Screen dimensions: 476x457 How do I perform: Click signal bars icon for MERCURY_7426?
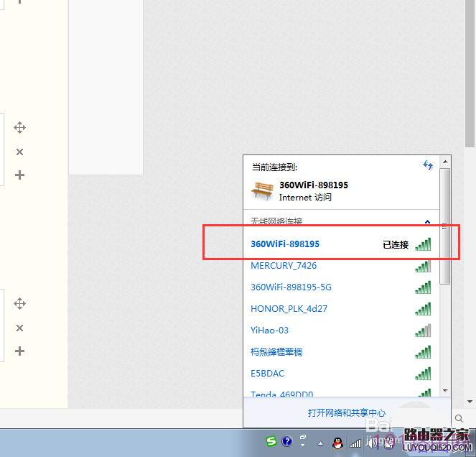pyautogui.click(x=423, y=267)
